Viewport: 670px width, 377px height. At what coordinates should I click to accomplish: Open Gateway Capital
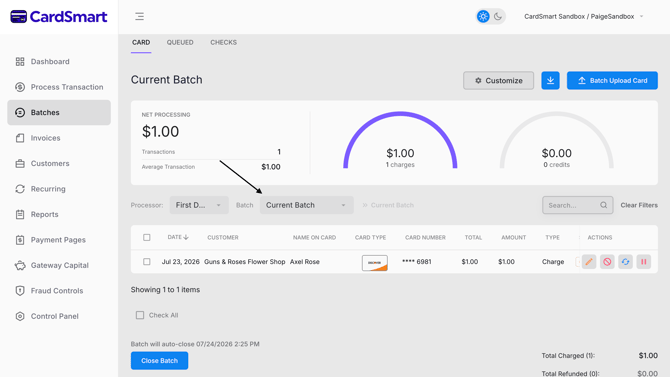[59, 265]
